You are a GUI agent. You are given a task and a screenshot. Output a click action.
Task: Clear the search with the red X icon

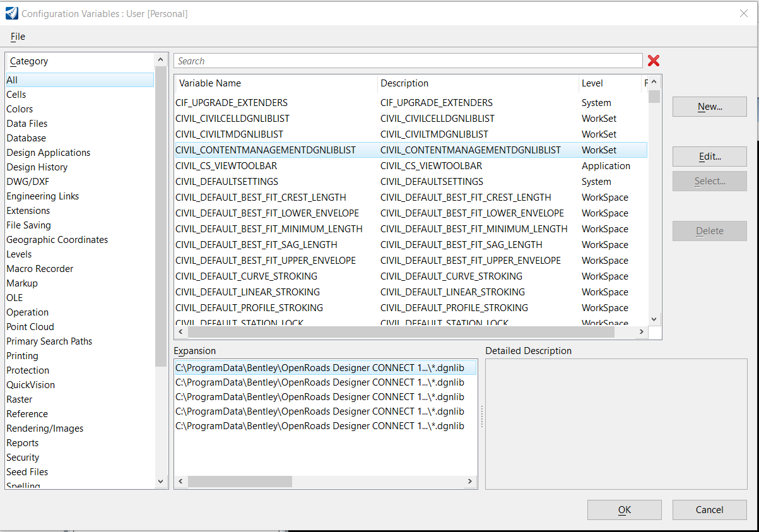click(654, 61)
